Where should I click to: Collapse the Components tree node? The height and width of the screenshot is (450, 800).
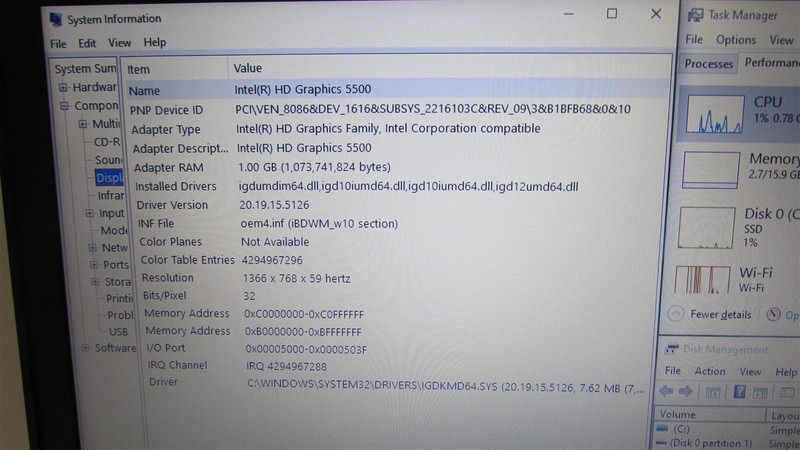(64, 106)
